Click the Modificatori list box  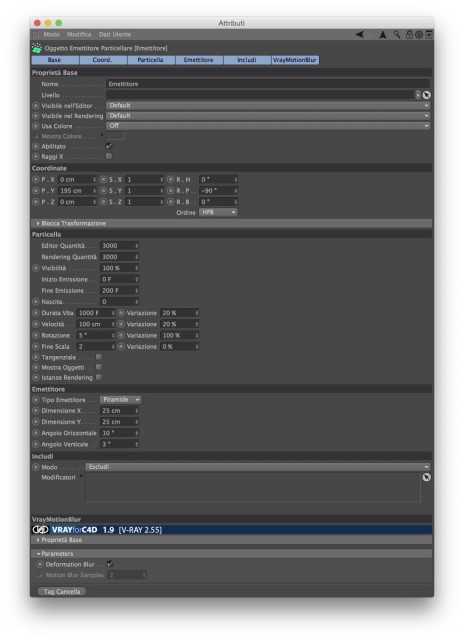(253, 487)
